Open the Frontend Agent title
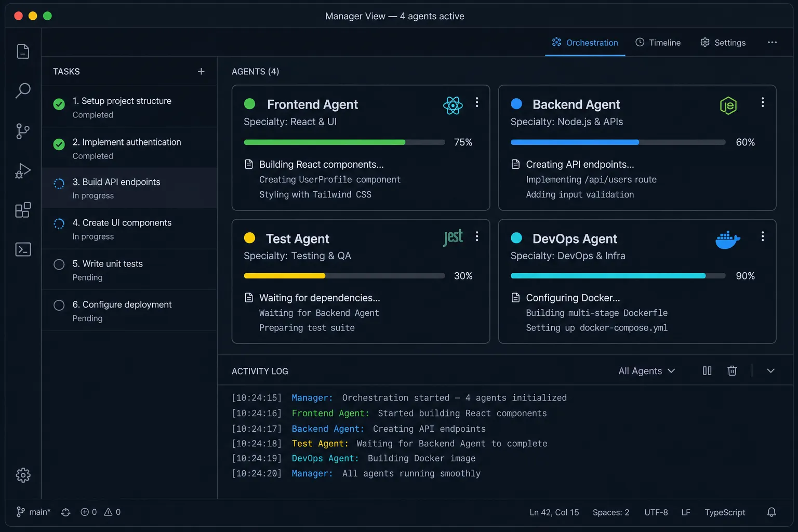The height and width of the screenshot is (532, 798). [x=312, y=104]
